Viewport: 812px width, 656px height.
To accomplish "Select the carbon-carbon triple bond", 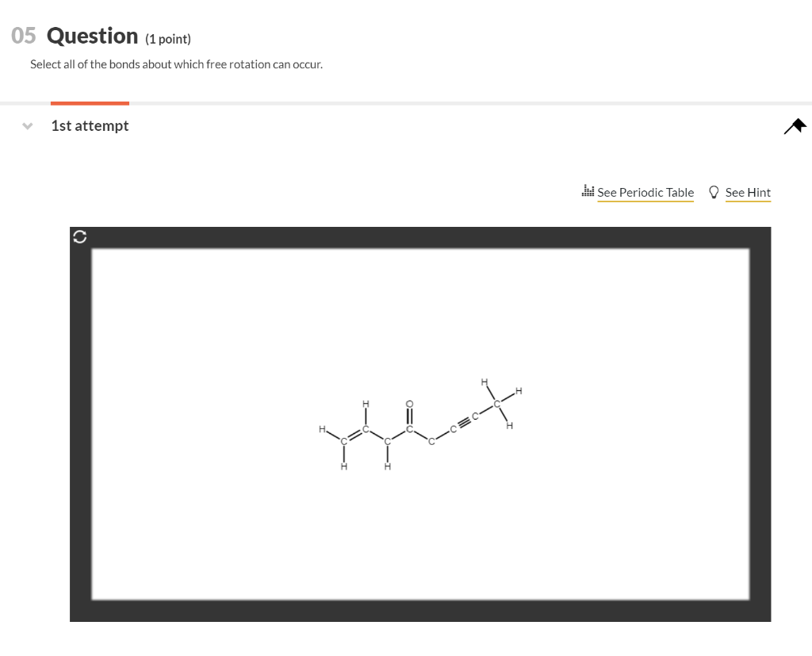I will (x=464, y=422).
